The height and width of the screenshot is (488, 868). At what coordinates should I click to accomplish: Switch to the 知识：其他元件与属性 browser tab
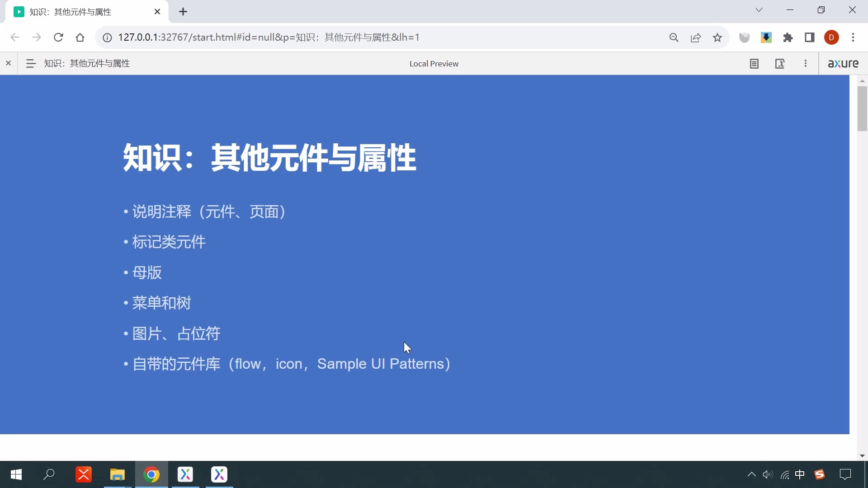(81, 12)
